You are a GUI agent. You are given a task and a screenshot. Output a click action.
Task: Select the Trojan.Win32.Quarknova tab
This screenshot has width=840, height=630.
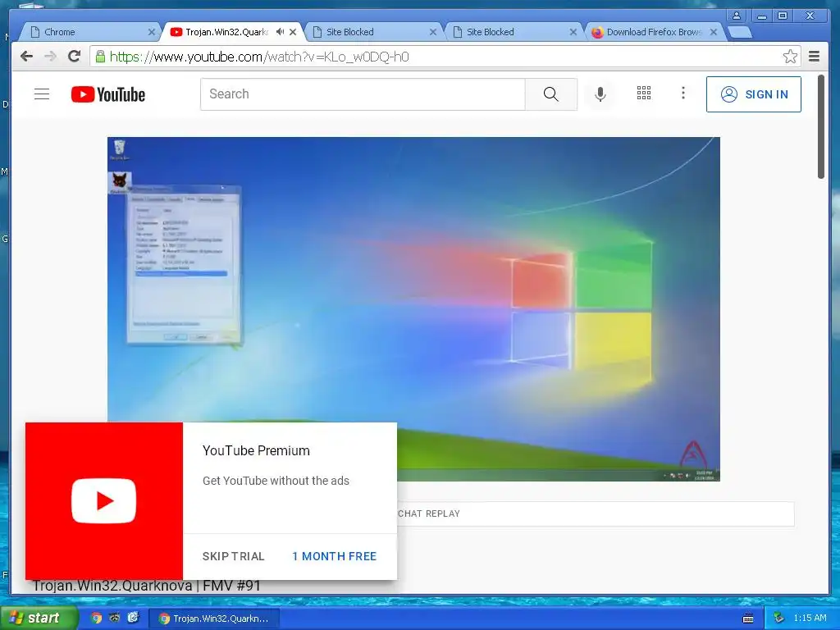(226, 32)
